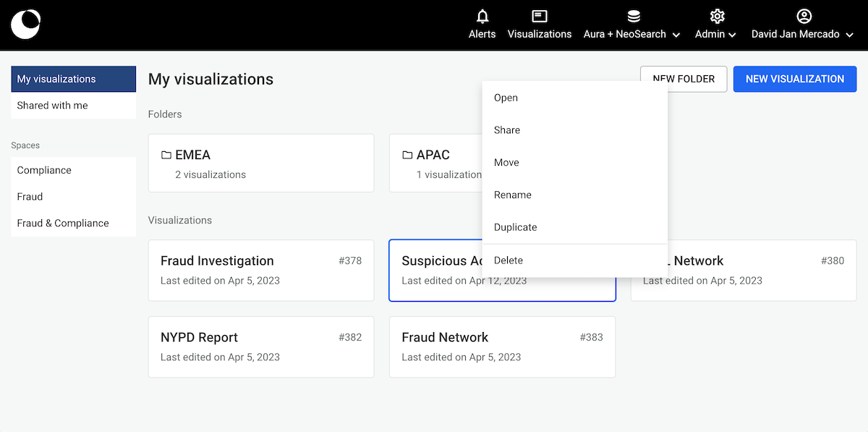Click the crescent logo in top-left corner
The image size is (868, 432).
click(25, 25)
